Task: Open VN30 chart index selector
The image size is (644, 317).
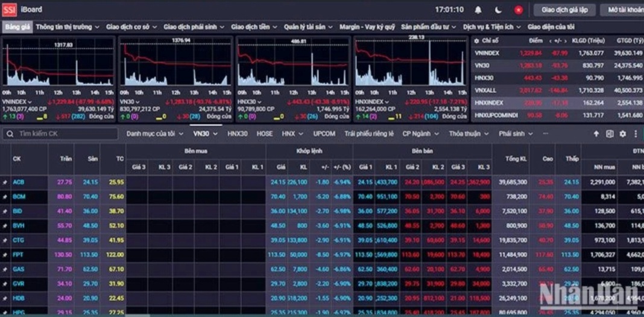Action: (x=129, y=101)
